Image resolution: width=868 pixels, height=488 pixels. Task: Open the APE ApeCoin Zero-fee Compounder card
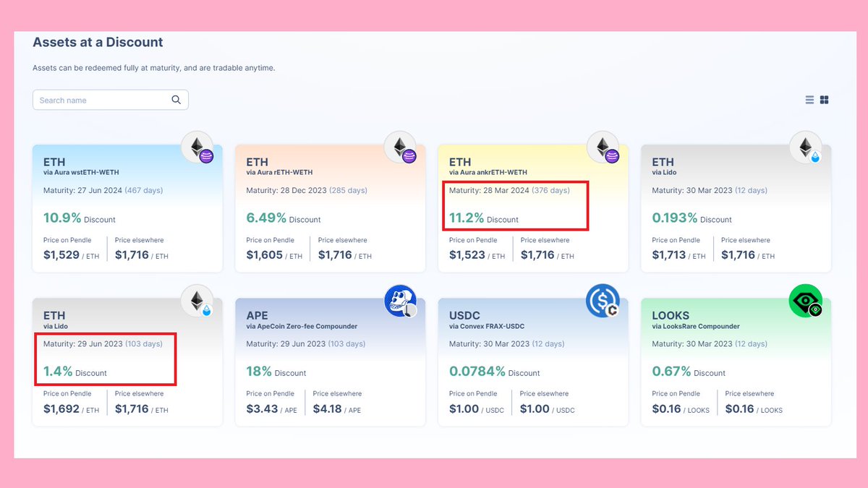click(x=330, y=362)
